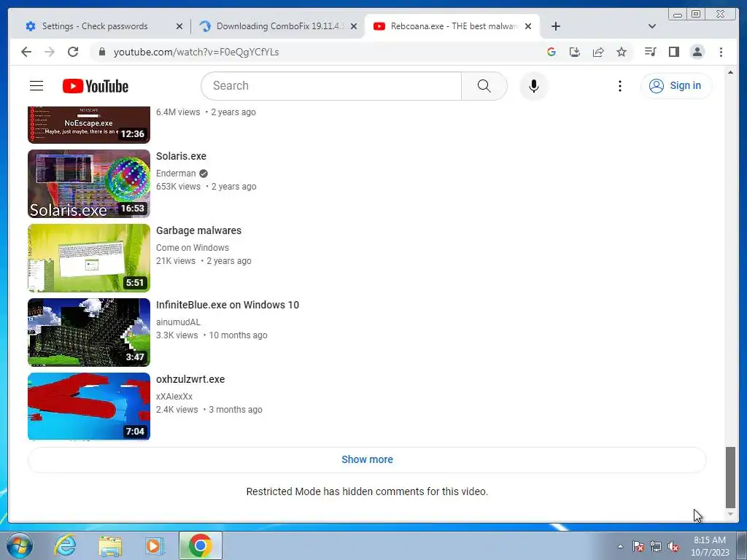Open the Chrome three-dot menu

[x=721, y=52]
